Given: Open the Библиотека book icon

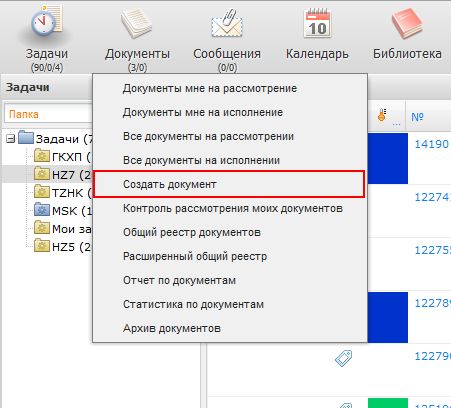Looking at the screenshot, I should coord(407,23).
